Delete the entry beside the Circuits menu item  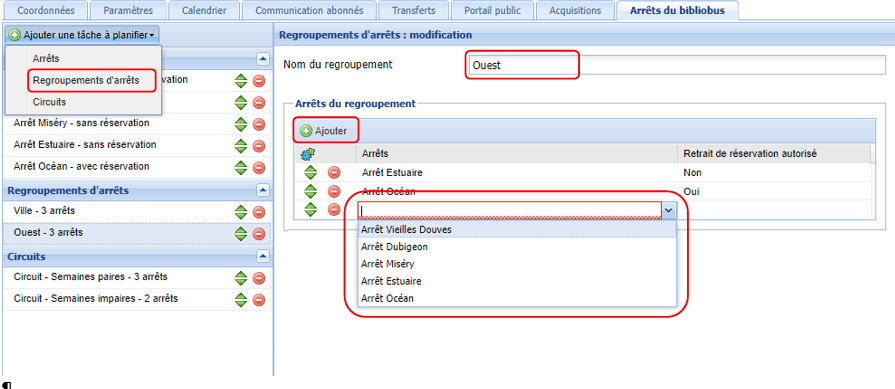[259, 103]
